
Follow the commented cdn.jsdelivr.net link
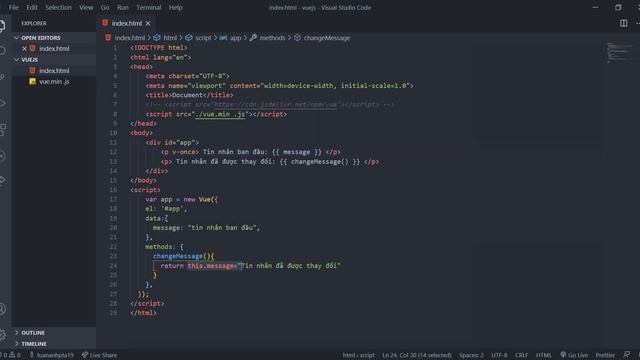[276, 104]
